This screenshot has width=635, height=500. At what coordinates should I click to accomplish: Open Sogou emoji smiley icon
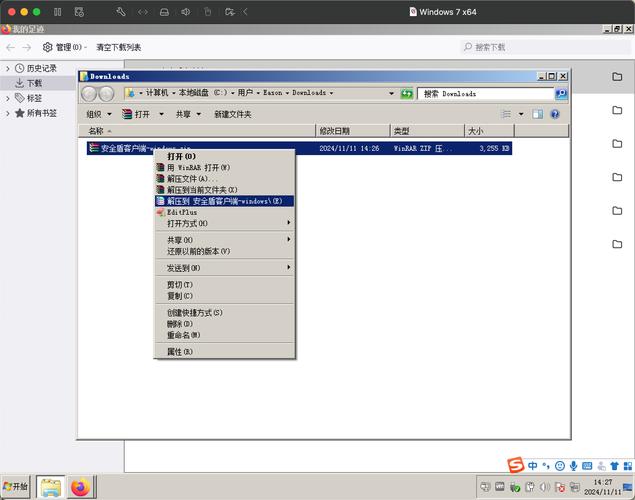(560, 466)
